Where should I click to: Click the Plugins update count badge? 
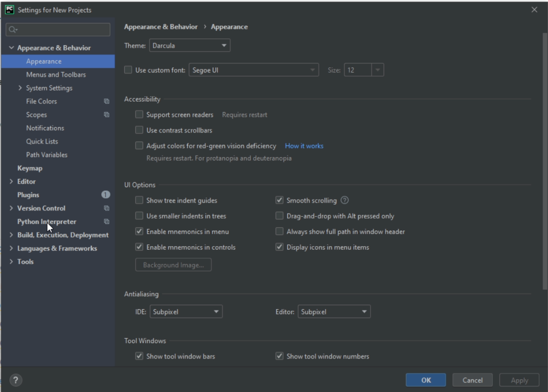105,195
